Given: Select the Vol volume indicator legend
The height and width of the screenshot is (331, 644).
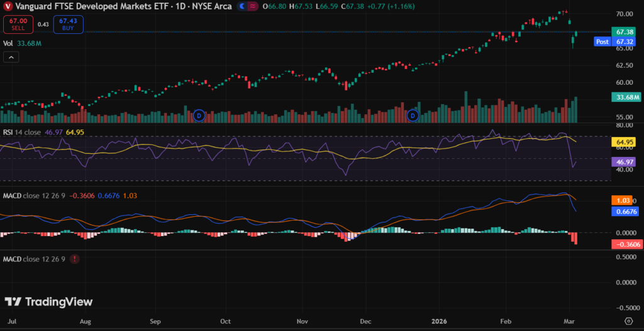Looking at the screenshot, I should [8, 43].
